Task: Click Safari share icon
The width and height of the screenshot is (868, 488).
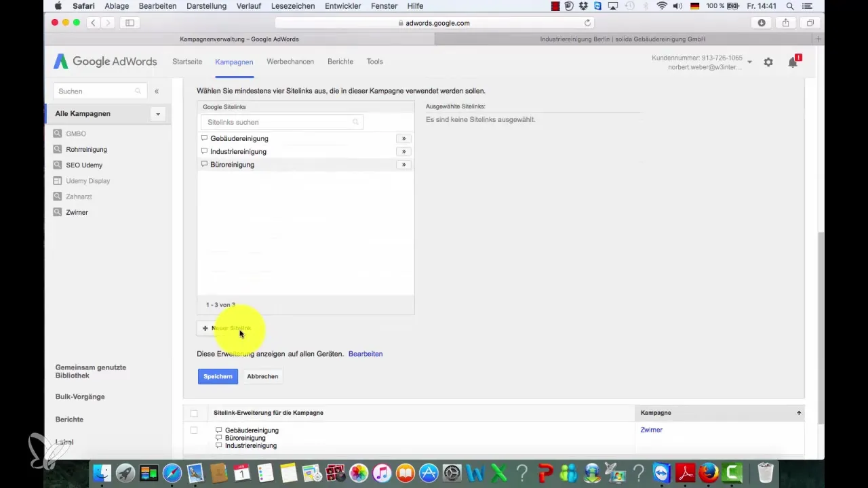Action: (x=785, y=22)
